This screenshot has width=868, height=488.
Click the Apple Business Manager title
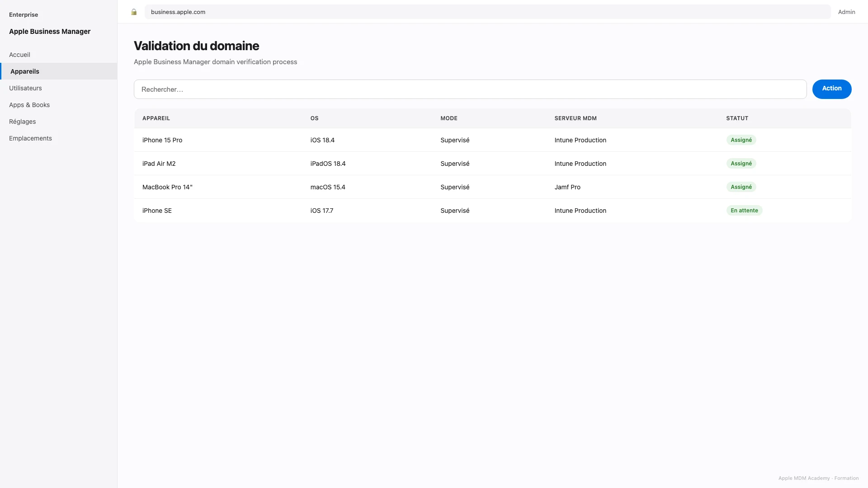tap(50, 31)
